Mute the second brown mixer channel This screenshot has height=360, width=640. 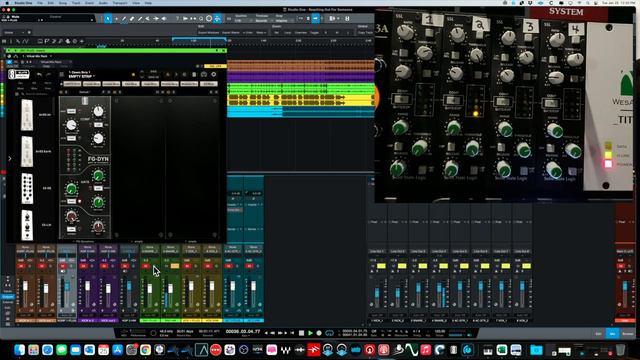point(42,266)
